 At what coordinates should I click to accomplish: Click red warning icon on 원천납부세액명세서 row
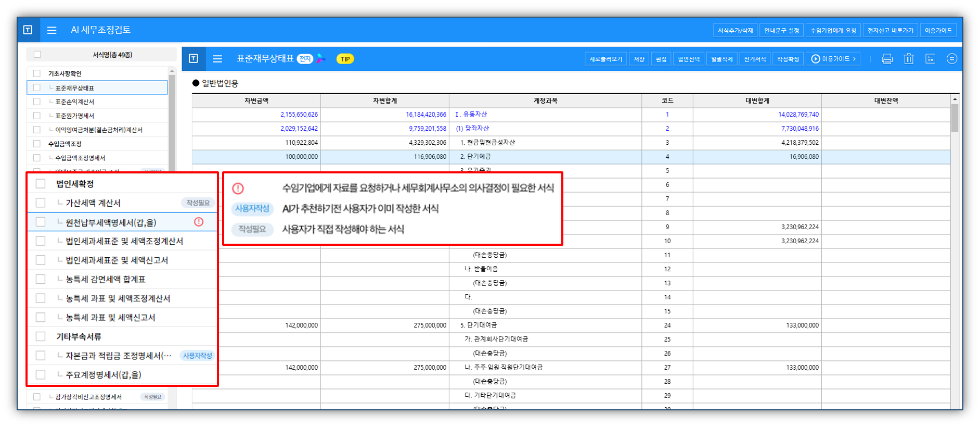[x=199, y=222]
